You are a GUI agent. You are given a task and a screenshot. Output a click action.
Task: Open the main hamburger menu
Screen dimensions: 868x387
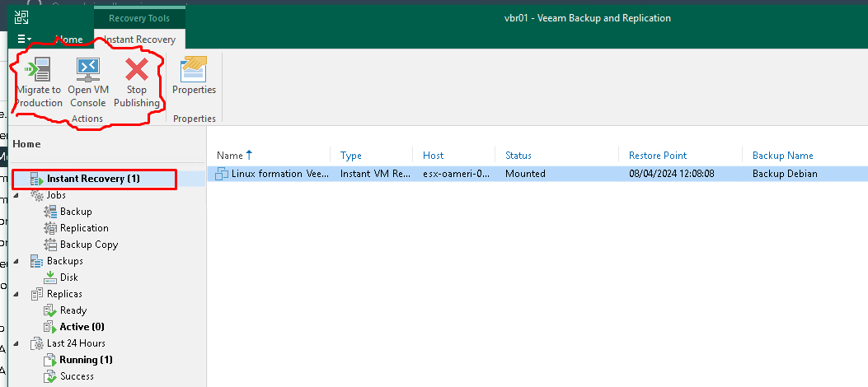24,39
